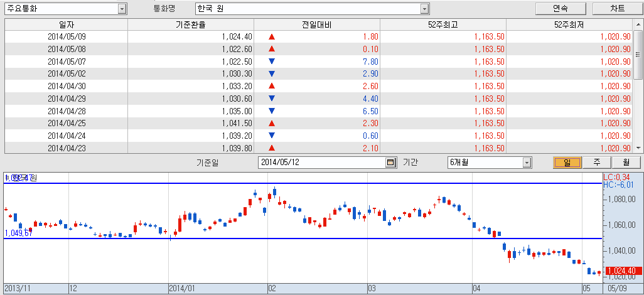Select the 2014/05/07 date cell
This screenshot has width=644, height=295.
67,62
